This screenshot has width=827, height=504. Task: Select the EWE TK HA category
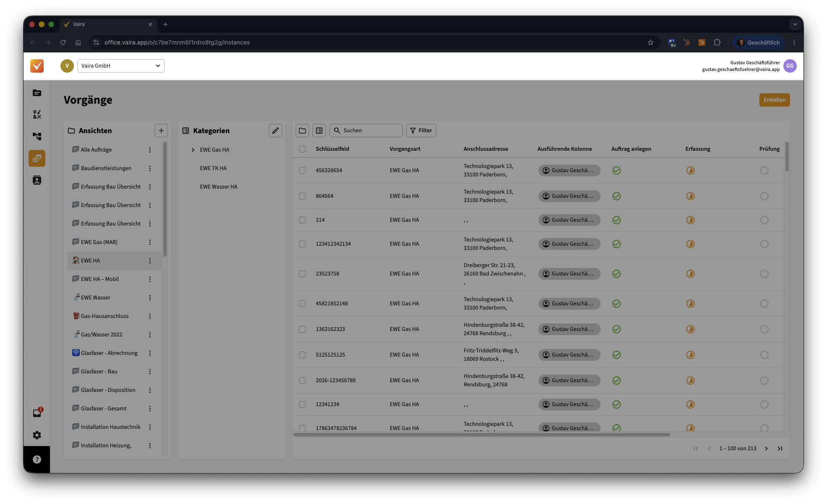pos(213,168)
